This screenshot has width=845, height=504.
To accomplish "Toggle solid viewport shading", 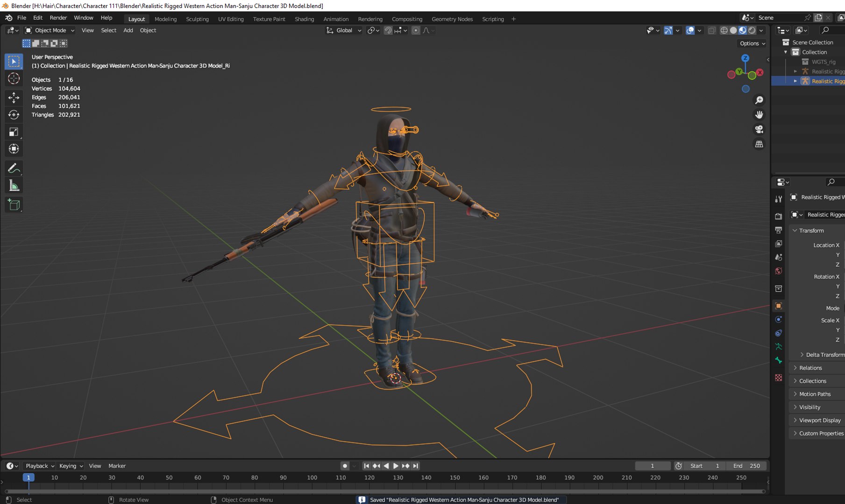I will (733, 30).
